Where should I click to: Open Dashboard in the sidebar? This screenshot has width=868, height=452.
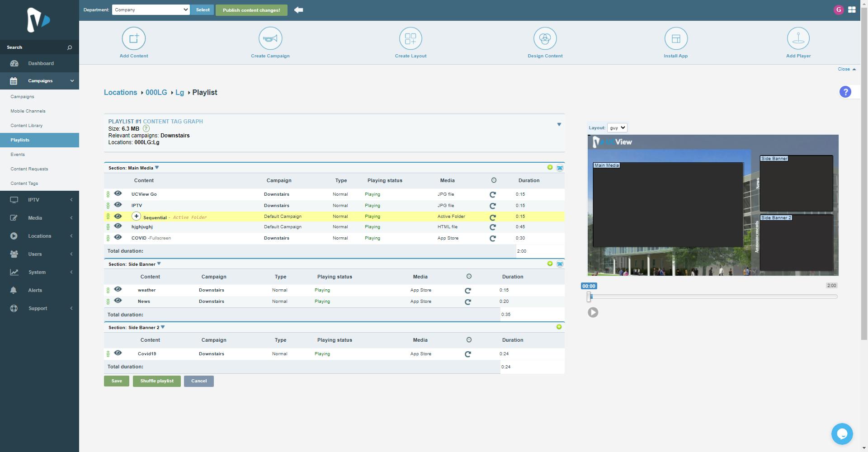[x=39, y=63]
